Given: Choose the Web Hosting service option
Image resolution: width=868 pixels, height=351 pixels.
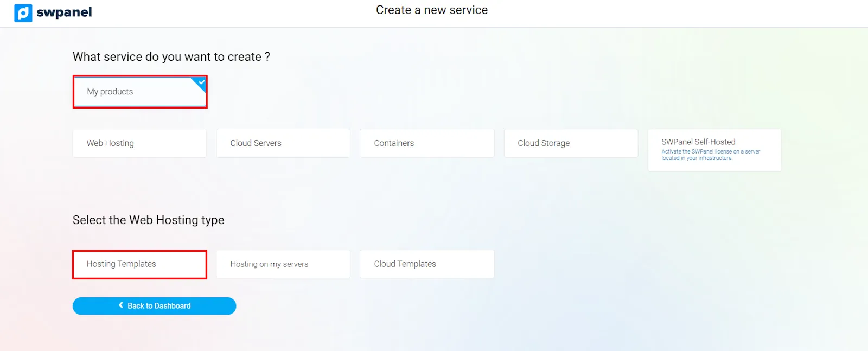Looking at the screenshot, I should [139, 143].
